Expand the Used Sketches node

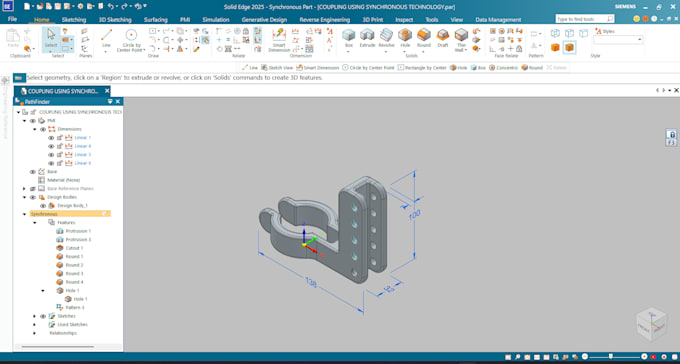coord(35,325)
